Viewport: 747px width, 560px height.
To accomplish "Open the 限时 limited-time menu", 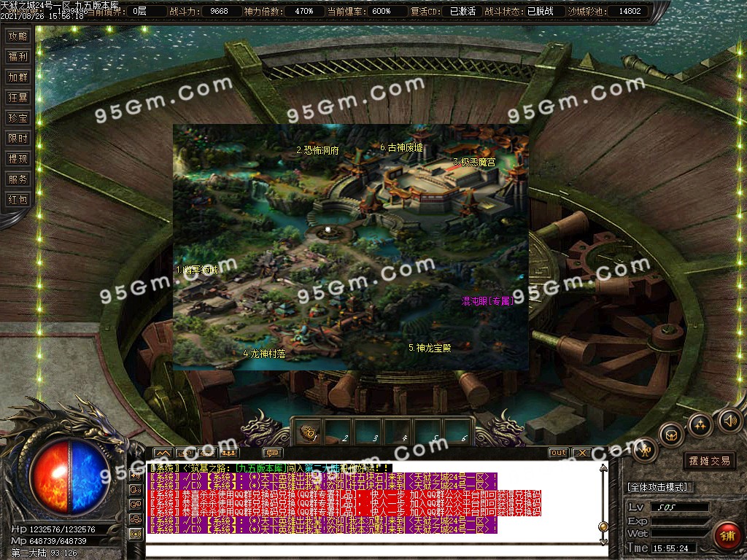I will 18,139.
